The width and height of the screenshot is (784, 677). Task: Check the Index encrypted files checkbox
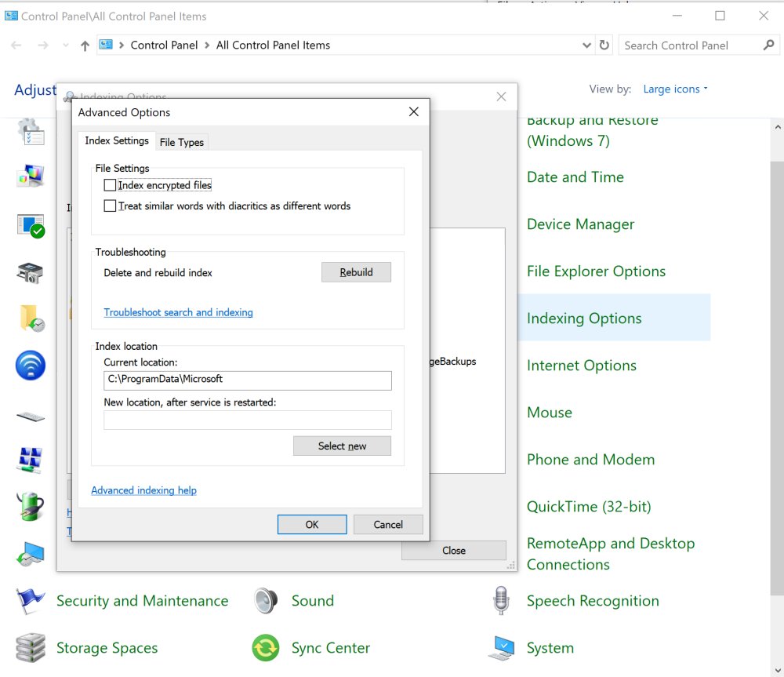110,185
